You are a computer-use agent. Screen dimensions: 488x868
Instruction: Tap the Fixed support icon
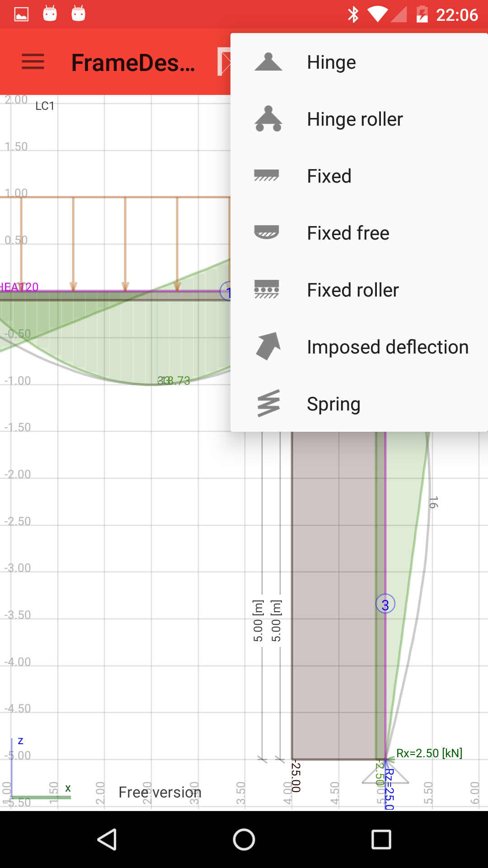tap(267, 176)
